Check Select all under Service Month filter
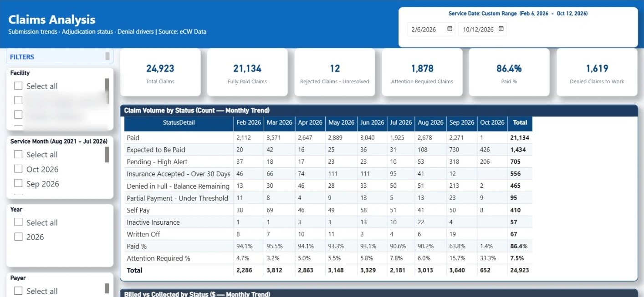 click(18, 155)
